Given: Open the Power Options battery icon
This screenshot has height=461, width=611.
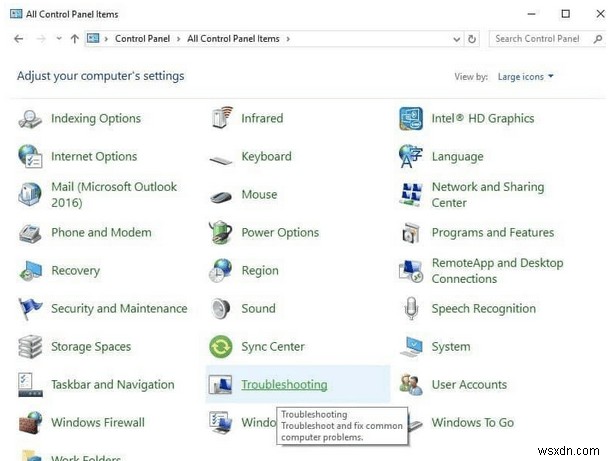Looking at the screenshot, I should 221,232.
